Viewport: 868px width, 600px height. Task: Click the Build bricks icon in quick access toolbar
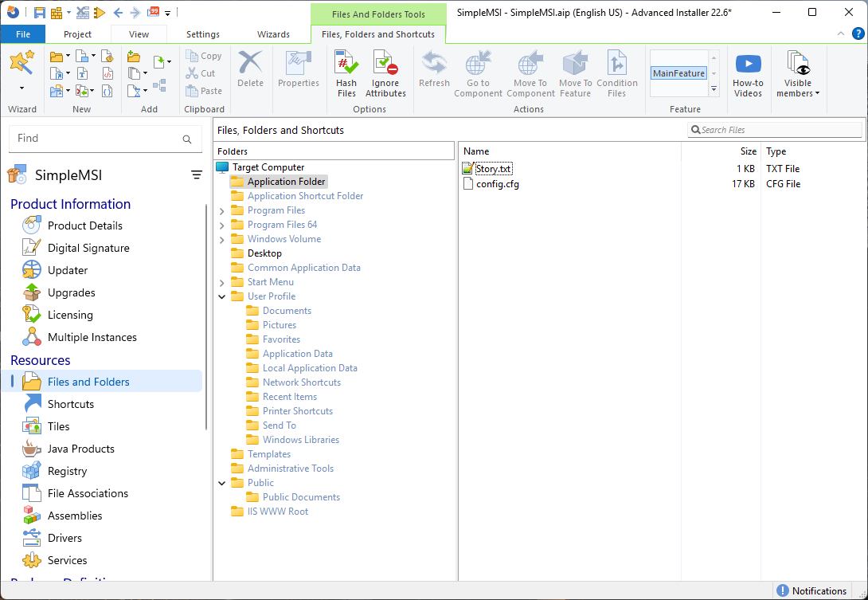56,12
